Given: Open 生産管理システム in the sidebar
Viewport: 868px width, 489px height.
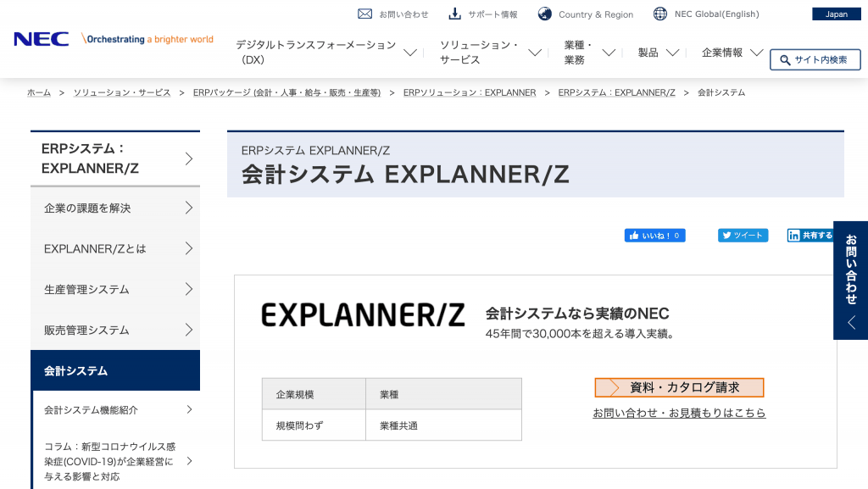Looking at the screenshot, I should tap(115, 289).
